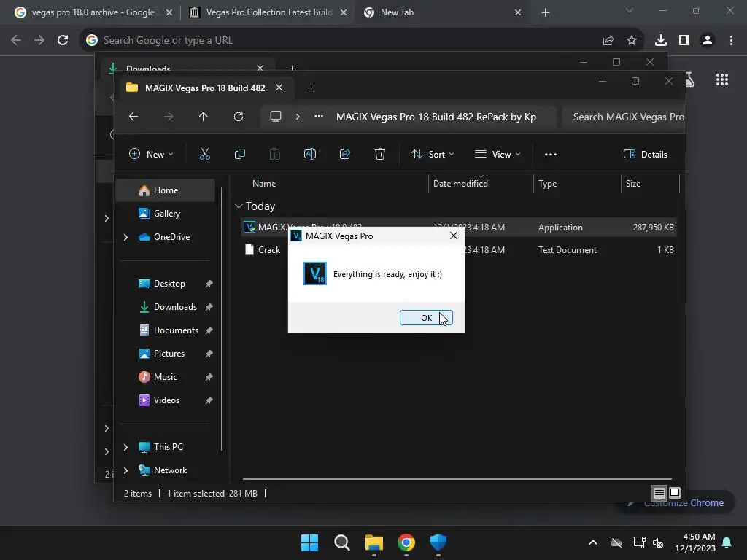Viewport: 747px width, 560px height.
Task: Select the Crack text document
Action: point(268,249)
